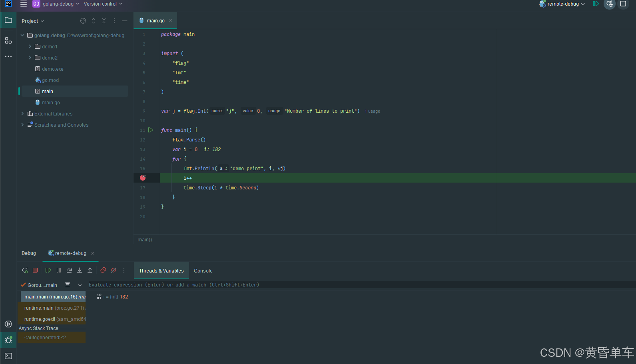Image resolution: width=636 pixels, height=364 pixels.
Task: Open View Breakpoints dialog icon
Action: [103, 271]
